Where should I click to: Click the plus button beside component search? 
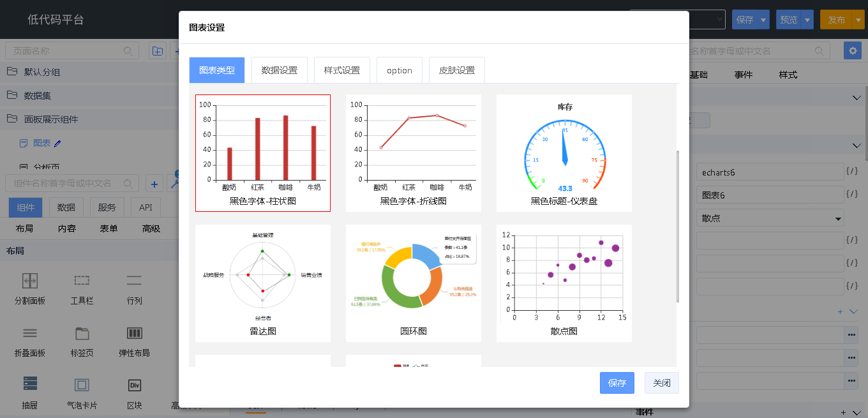pyautogui.click(x=154, y=184)
